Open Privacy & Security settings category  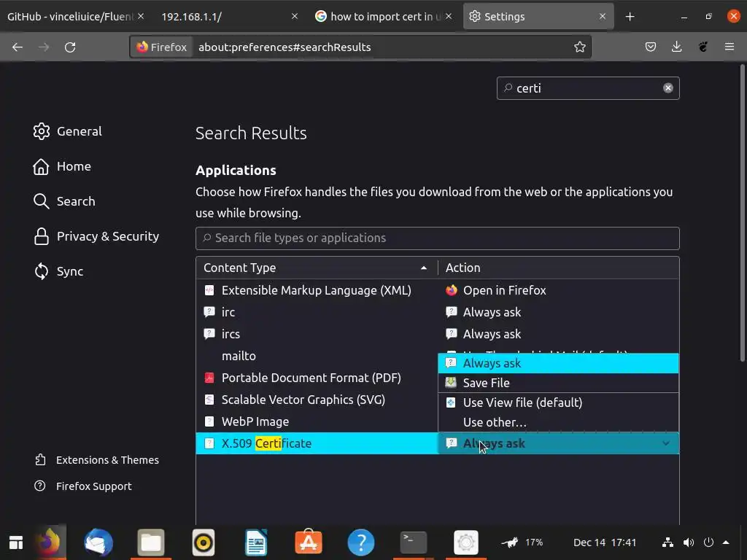coord(107,236)
